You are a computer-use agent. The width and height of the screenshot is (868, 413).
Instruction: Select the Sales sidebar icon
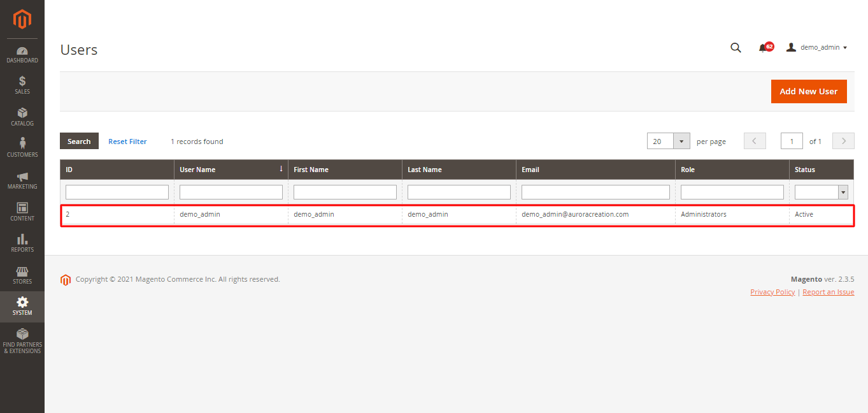[x=22, y=85]
